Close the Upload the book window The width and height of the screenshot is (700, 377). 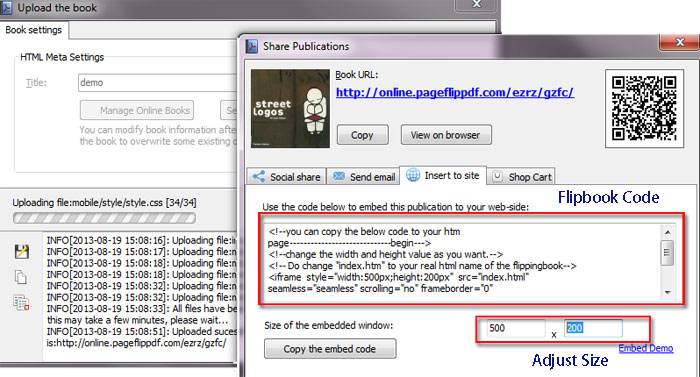click(x=477, y=4)
